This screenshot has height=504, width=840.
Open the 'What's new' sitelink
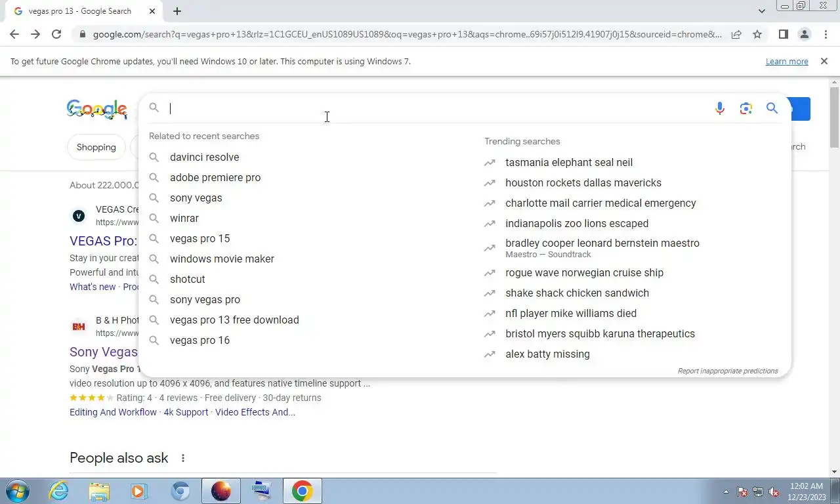[93, 287]
